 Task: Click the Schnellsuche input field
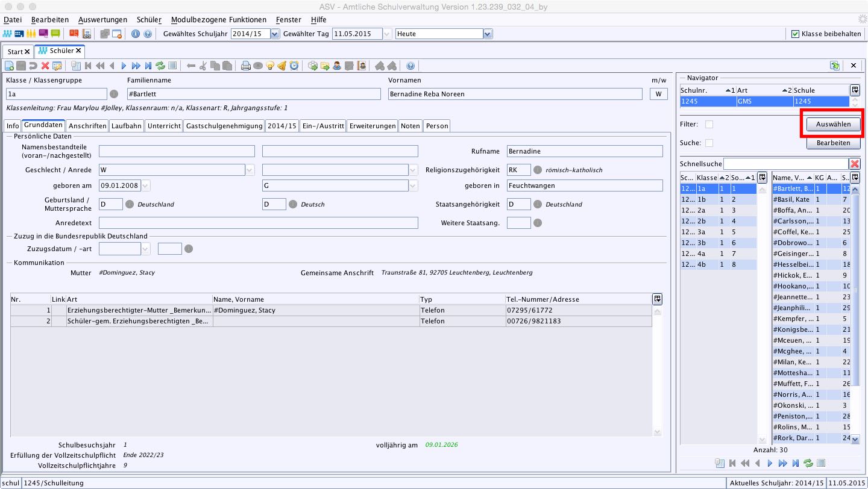[786, 164]
